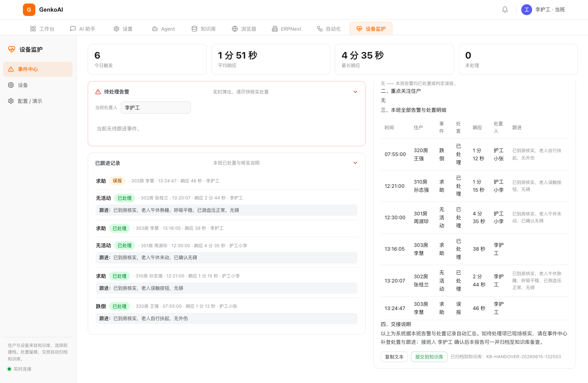Open 设备 in the sidebar

click(x=38, y=85)
